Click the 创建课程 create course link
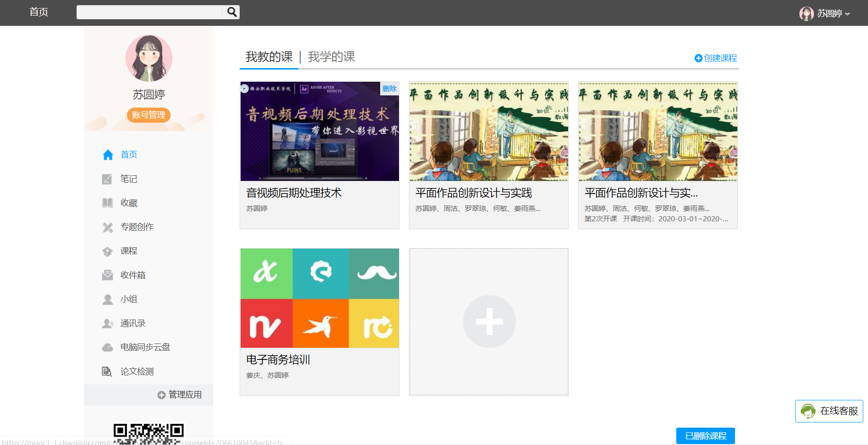The width and height of the screenshot is (868, 445). [x=716, y=58]
